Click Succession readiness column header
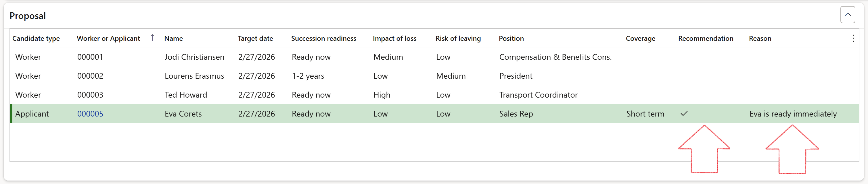The height and width of the screenshot is (184, 868). [x=323, y=38]
